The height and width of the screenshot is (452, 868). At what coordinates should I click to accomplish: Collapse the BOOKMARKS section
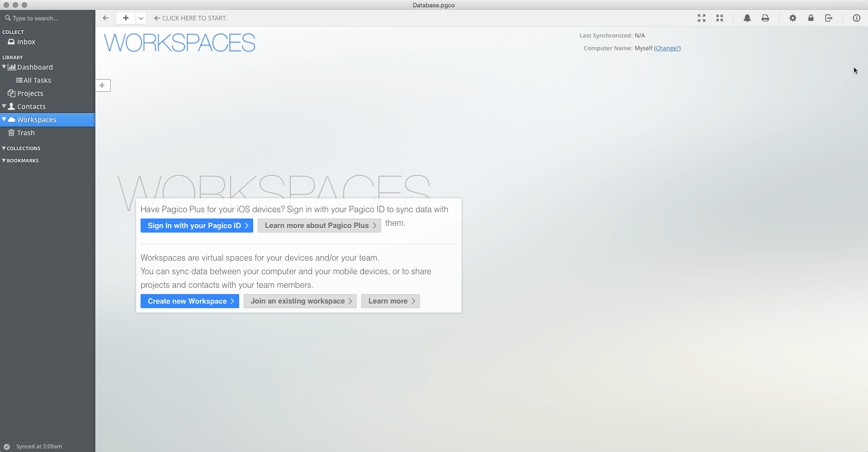pyautogui.click(x=4, y=161)
